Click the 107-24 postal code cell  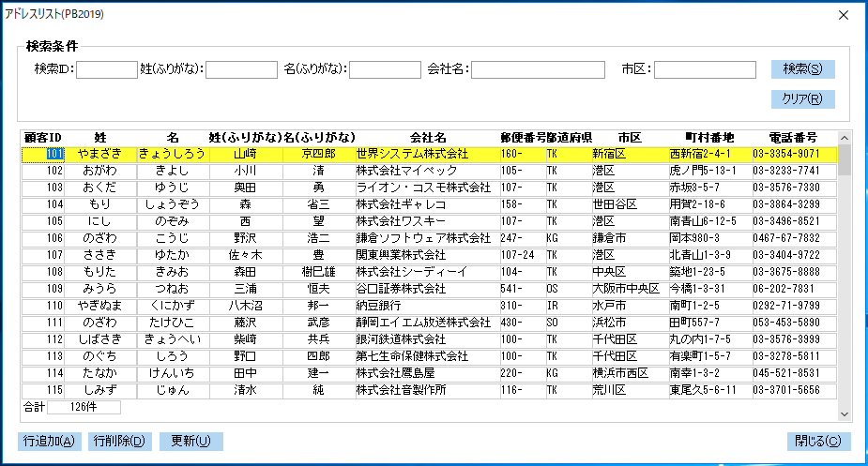coord(523,255)
